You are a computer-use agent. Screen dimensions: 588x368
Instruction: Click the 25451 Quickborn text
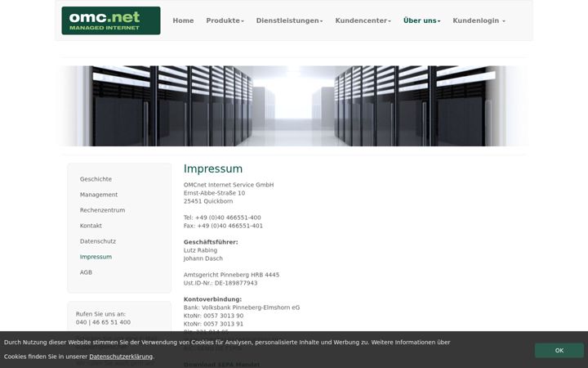tap(208, 201)
